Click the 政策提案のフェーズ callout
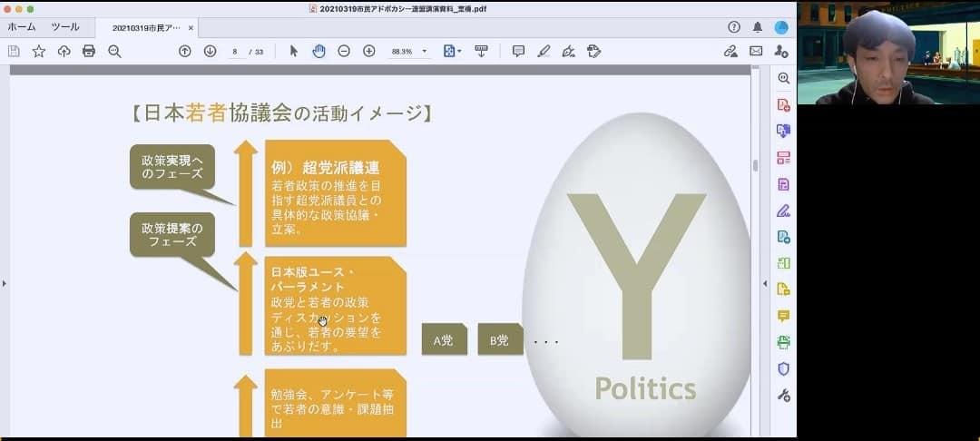The height and width of the screenshot is (441, 980). (171, 234)
